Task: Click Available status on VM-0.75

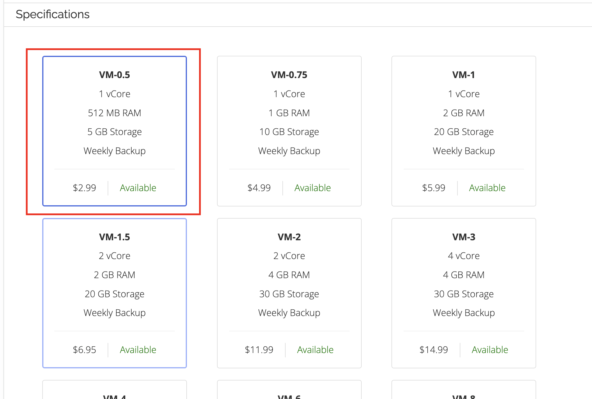Action: 313,188
